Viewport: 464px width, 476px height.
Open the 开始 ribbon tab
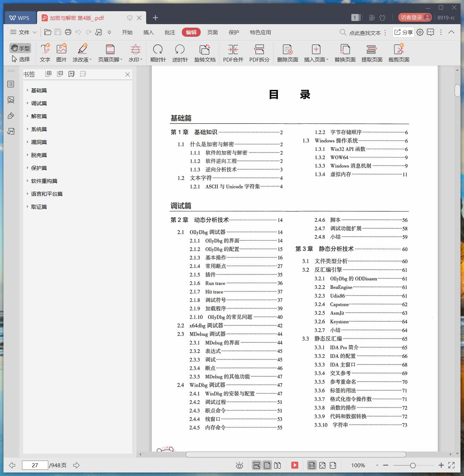(127, 32)
